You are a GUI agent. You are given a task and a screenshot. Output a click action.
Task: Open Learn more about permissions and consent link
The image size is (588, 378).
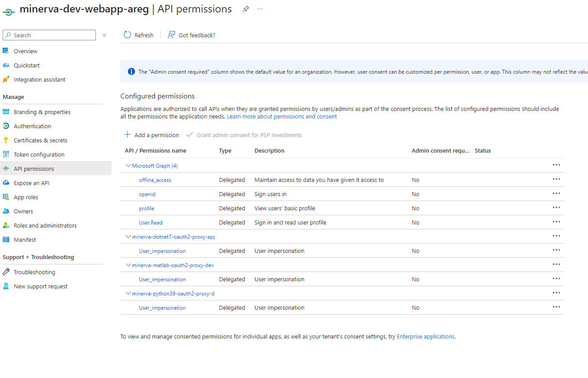coord(282,116)
